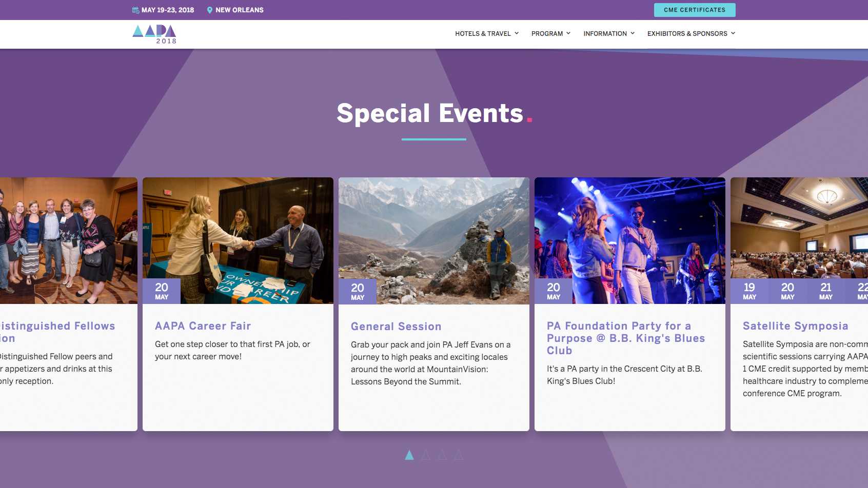Click the 'NEW ORLEANS' location text
The height and width of the screenshot is (488, 868).
tap(240, 10)
